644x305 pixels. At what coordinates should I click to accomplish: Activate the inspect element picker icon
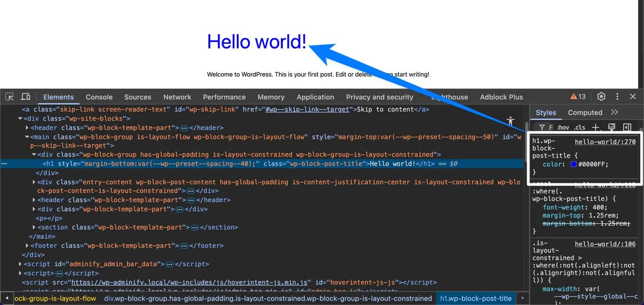pos(9,97)
